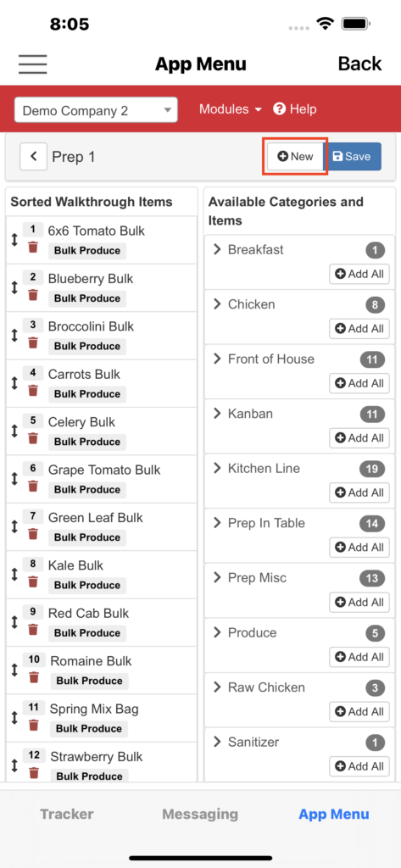Switch to the Tracker tab
The image size is (401, 868).
point(67,814)
